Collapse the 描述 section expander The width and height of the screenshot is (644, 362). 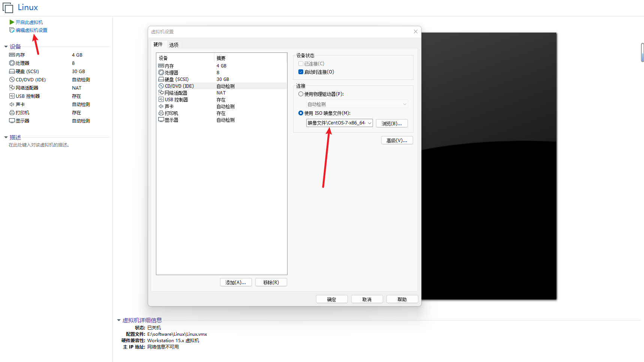pos(6,138)
